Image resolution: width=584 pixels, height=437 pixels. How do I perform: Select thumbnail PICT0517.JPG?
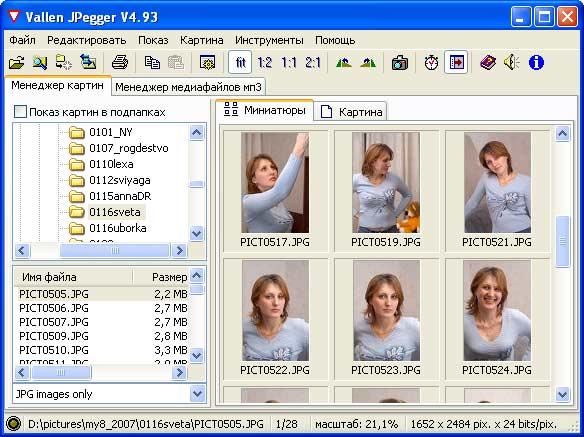(275, 190)
